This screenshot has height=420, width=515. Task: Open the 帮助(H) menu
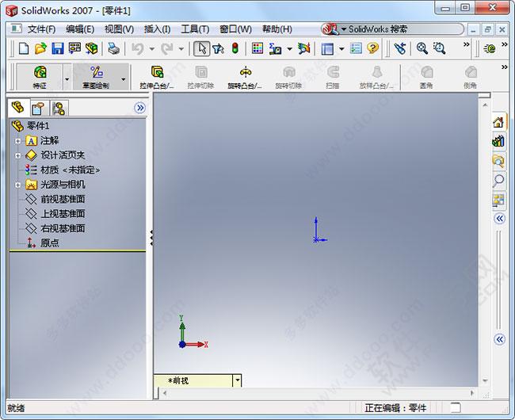pos(277,29)
